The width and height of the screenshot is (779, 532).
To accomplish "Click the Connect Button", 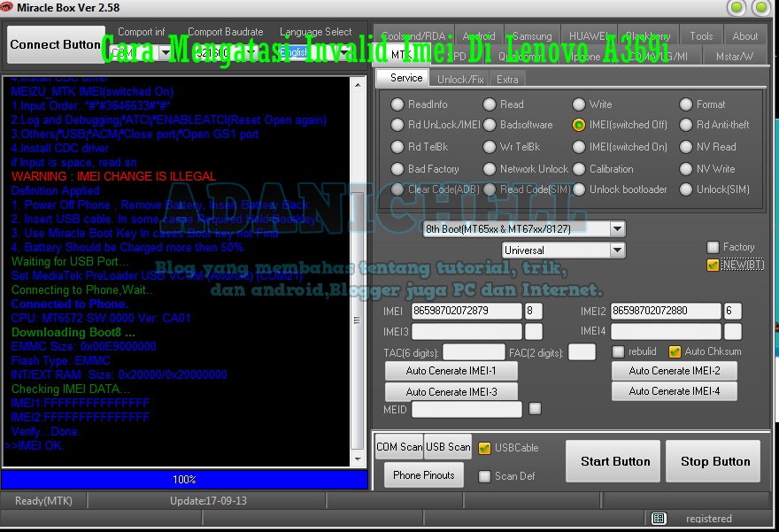I will [56, 44].
